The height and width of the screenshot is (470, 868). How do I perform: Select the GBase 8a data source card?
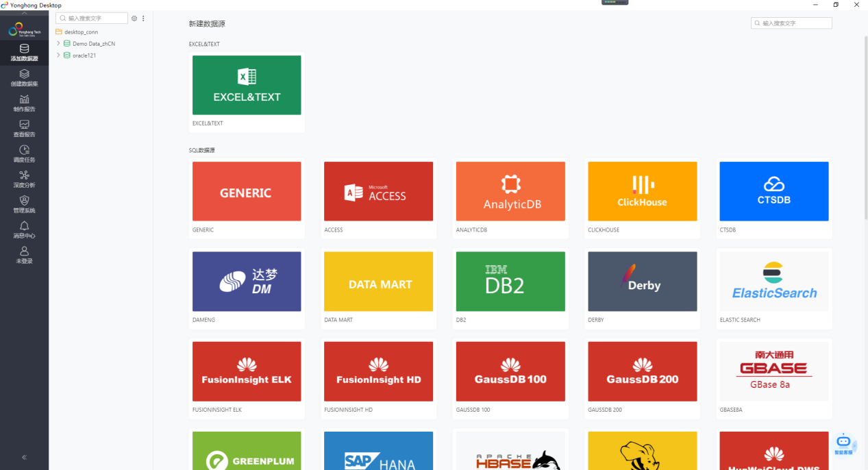click(x=774, y=378)
